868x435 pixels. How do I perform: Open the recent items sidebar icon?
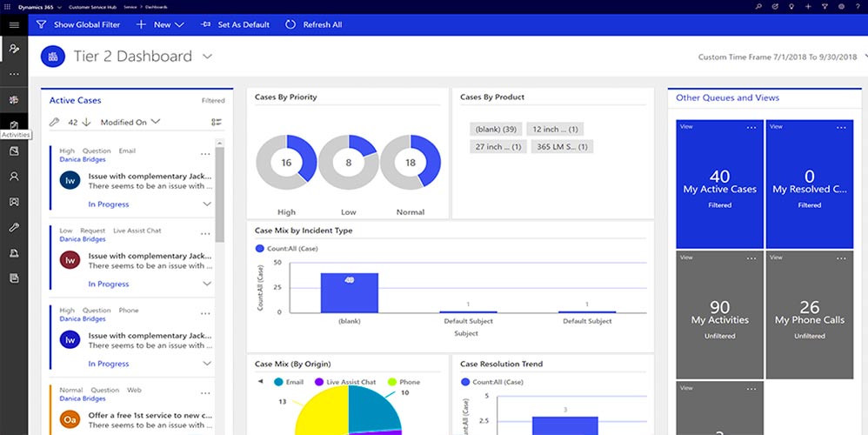coord(14,49)
